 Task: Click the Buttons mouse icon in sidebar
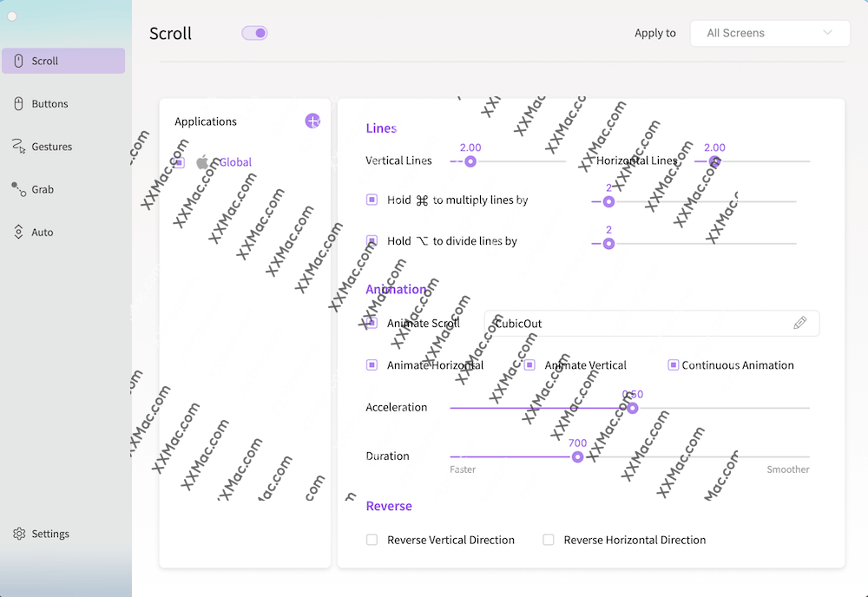[18, 104]
